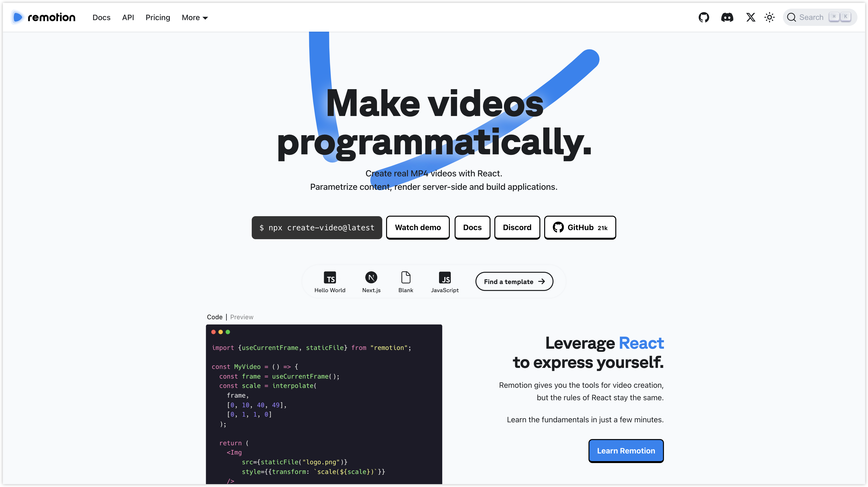Open API navigation menu item
The height and width of the screenshot is (487, 868).
pos(128,17)
